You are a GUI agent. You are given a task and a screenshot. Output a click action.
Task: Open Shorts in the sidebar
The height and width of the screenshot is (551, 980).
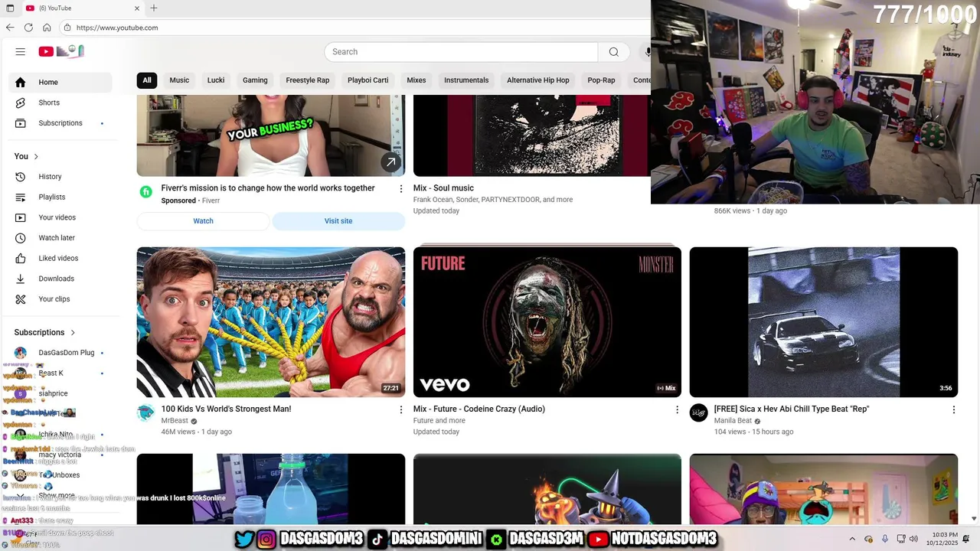pos(60,103)
